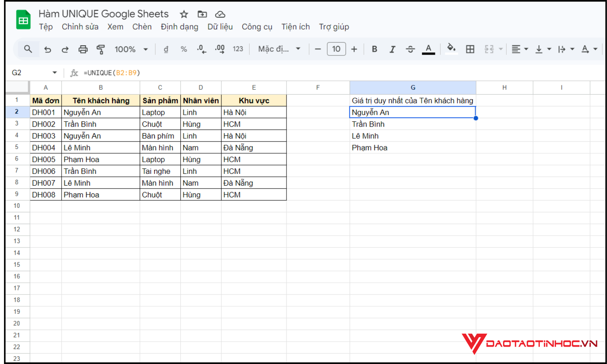
Task: Select the Paint format tool
Action: 100,49
